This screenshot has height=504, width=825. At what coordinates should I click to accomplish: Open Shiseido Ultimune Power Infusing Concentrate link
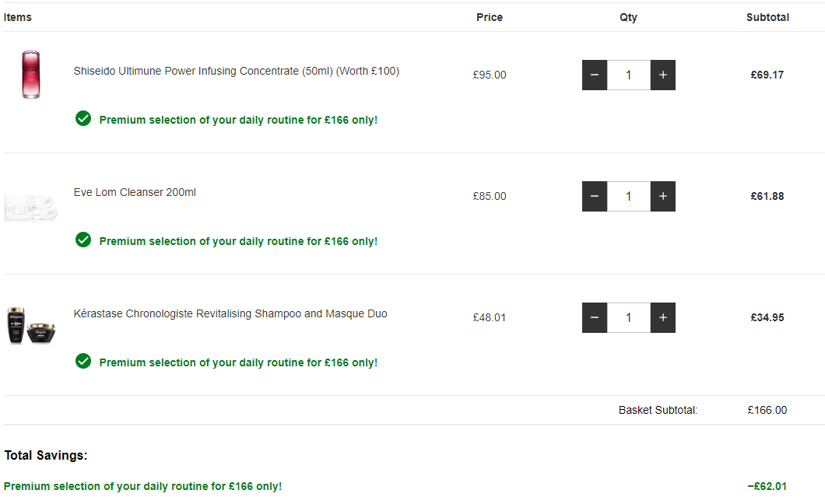[237, 71]
